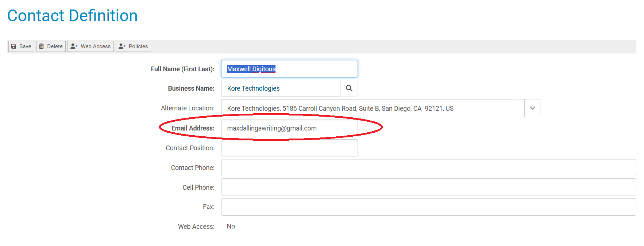Screen dimensions: 644x246
Task: Click the Fax input field
Action: click(428, 207)
